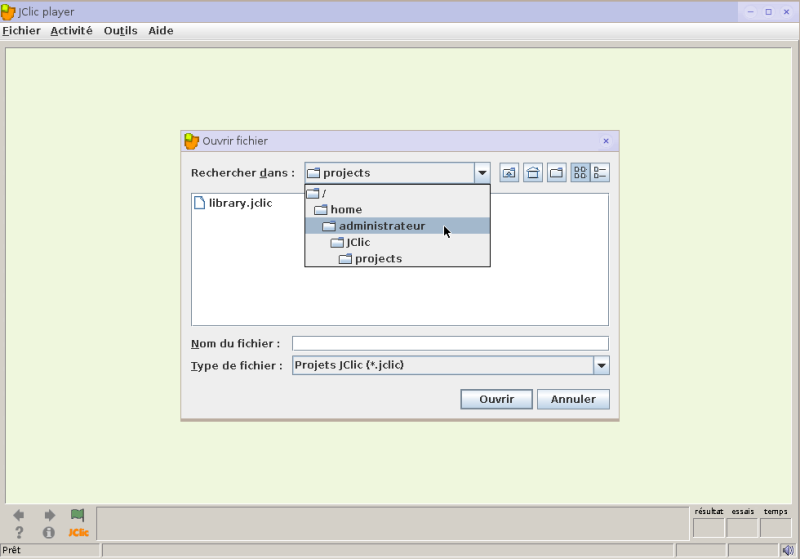
Task: Select administrateur folder in path list
Action: (x=397, y=226)
